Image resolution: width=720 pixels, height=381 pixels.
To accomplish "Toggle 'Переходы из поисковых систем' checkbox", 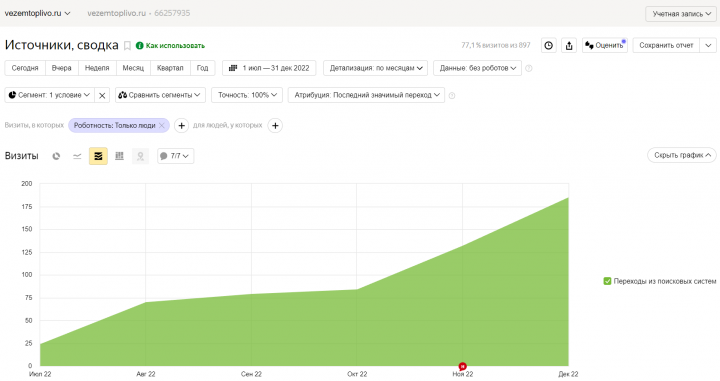I will [x=607, y=281].
